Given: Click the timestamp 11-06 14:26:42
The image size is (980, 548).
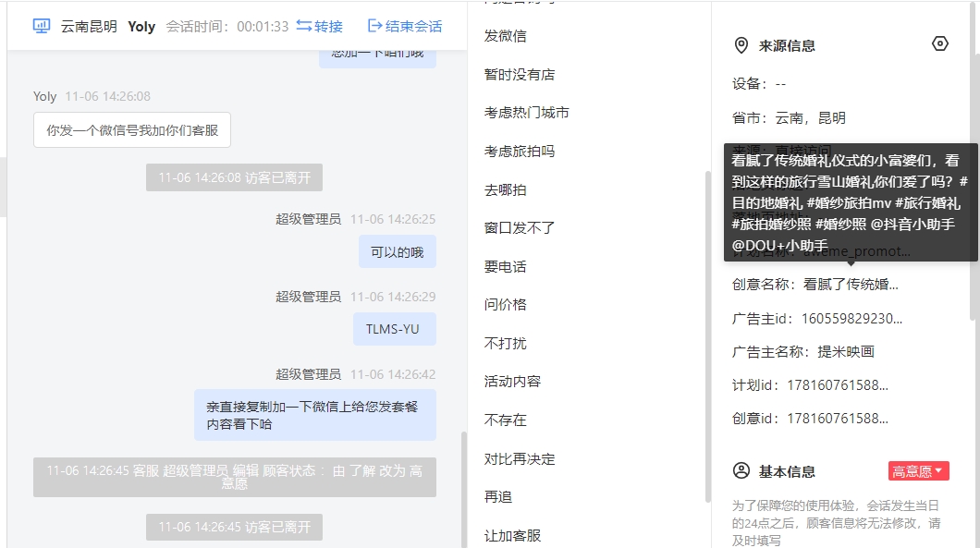Looking at the screenshot, I should pyautogui.click(x=393, y=374).
